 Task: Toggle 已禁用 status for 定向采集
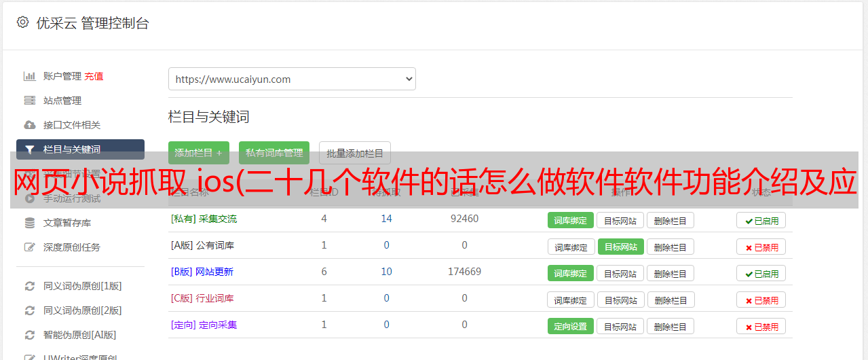coord(761,326)
